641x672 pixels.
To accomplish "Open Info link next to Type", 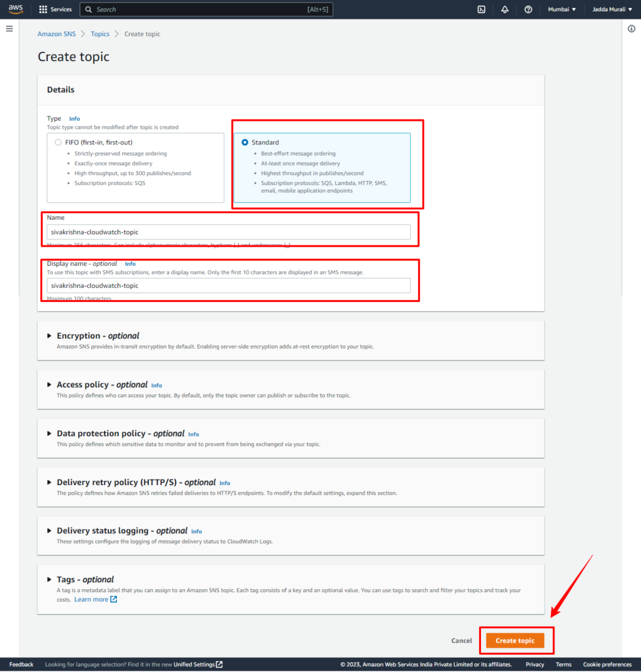I will (75, 119).
